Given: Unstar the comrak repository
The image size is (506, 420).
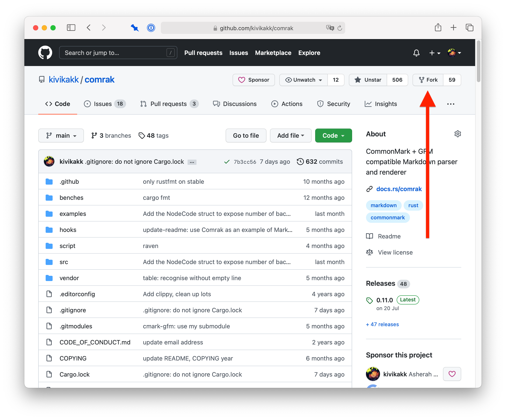Looking at the screenshot, I should (x=368, y=80).
